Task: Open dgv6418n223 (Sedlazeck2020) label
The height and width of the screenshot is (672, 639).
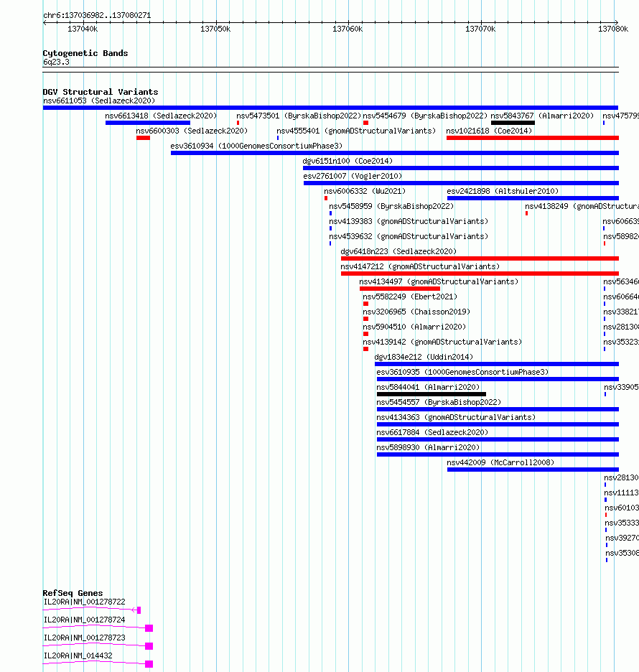Action: pos(398,251)
